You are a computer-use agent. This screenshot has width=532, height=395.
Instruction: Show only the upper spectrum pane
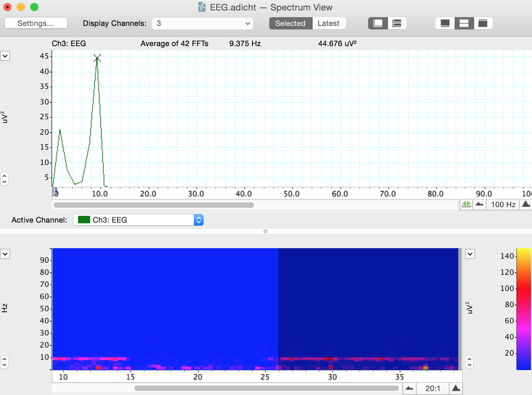445,23
